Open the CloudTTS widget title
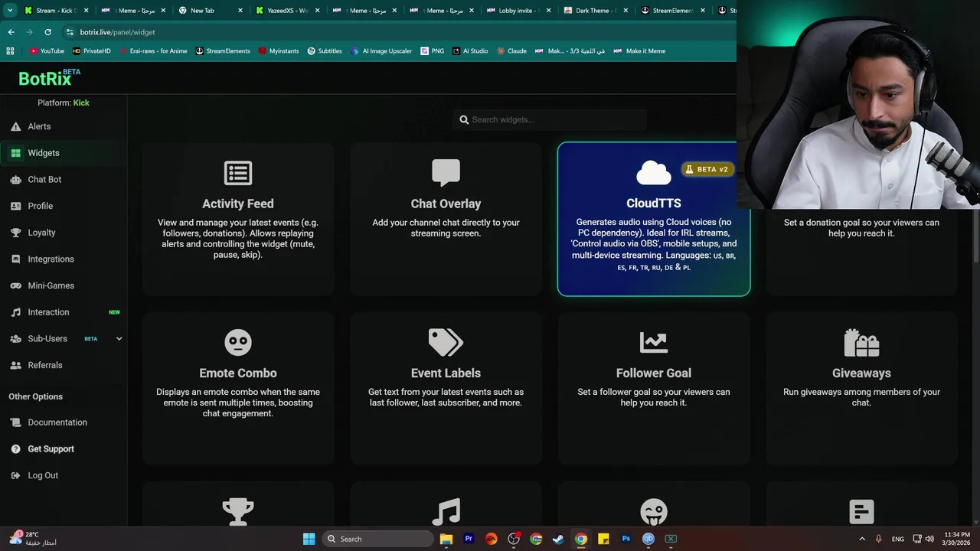The width and height of the screenshot is (980, 551). (x=654, y=203)
